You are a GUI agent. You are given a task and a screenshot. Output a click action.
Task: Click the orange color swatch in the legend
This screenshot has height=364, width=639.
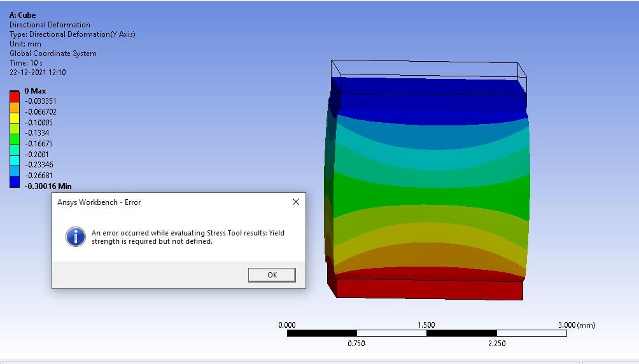(15, 108)
